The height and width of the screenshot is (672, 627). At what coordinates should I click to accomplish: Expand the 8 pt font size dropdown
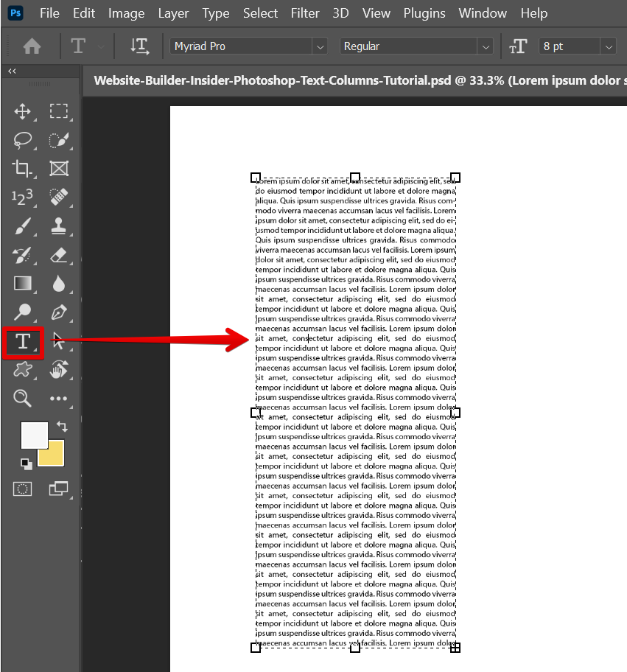(609, 46)
